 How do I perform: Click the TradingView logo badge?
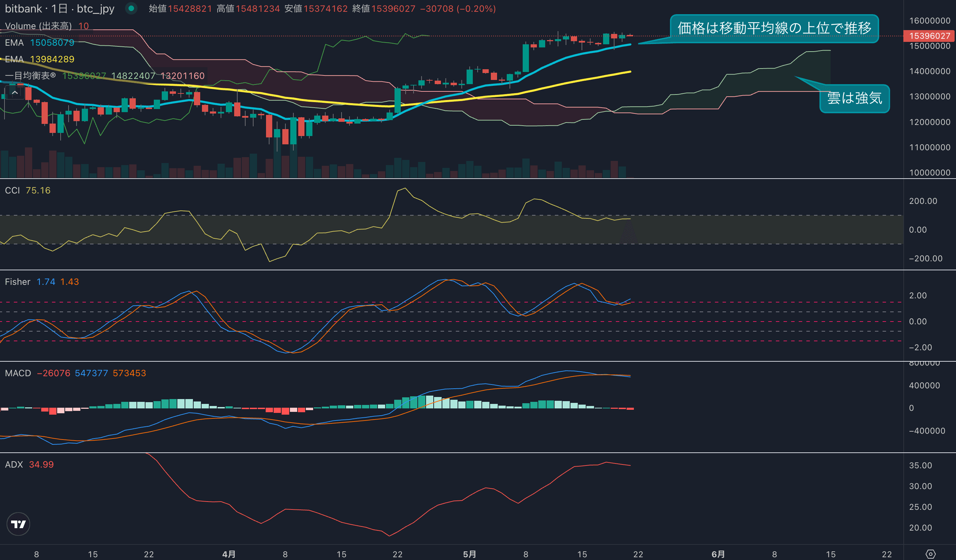18,524
